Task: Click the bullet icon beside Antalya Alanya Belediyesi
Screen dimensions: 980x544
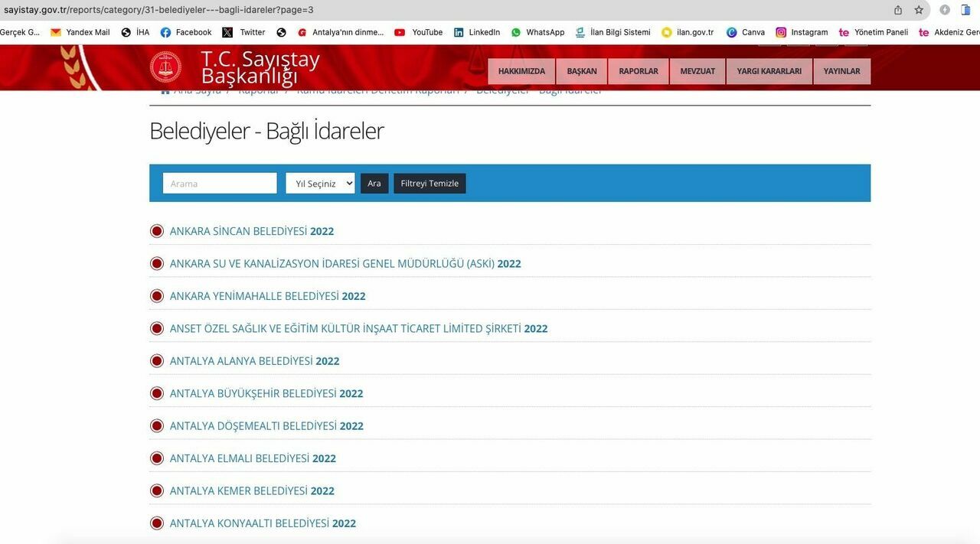Action: (157, 361)
